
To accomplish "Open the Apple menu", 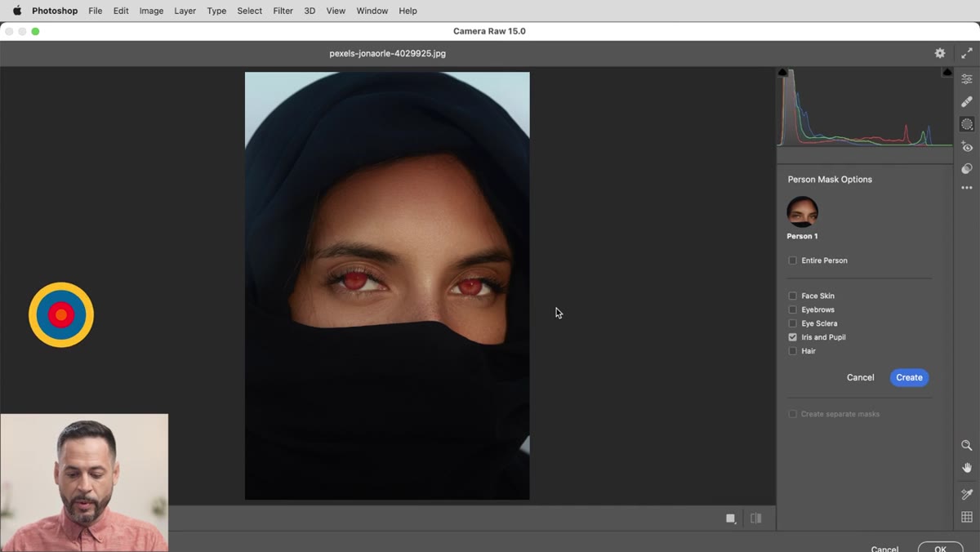I will pyautogui.click(x=16, y=11).
